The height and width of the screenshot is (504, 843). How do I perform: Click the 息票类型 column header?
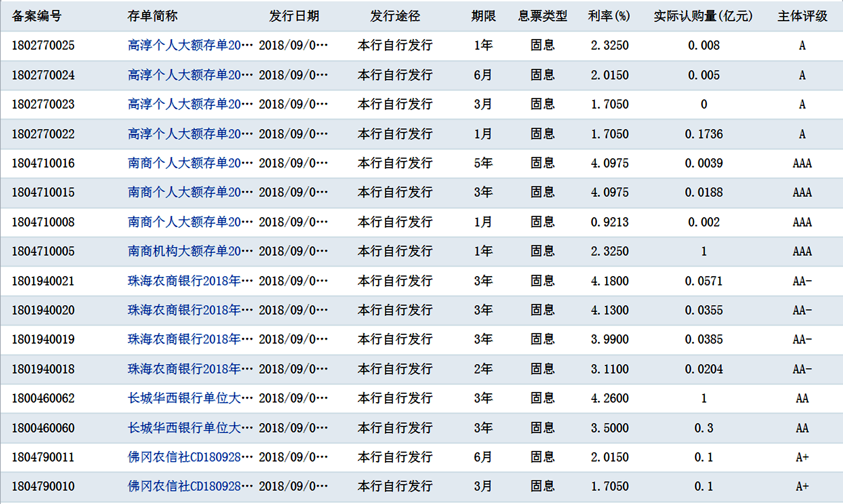(543, 16)
